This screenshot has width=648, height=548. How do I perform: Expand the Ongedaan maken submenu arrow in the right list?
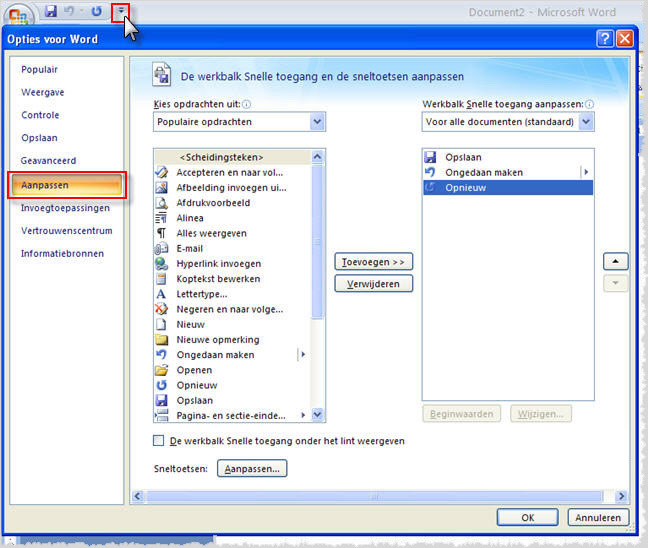[586, 172]
